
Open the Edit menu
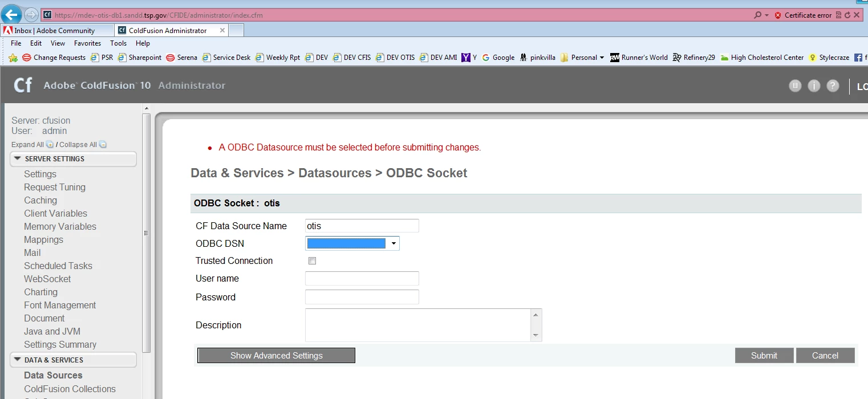point(36,43)
